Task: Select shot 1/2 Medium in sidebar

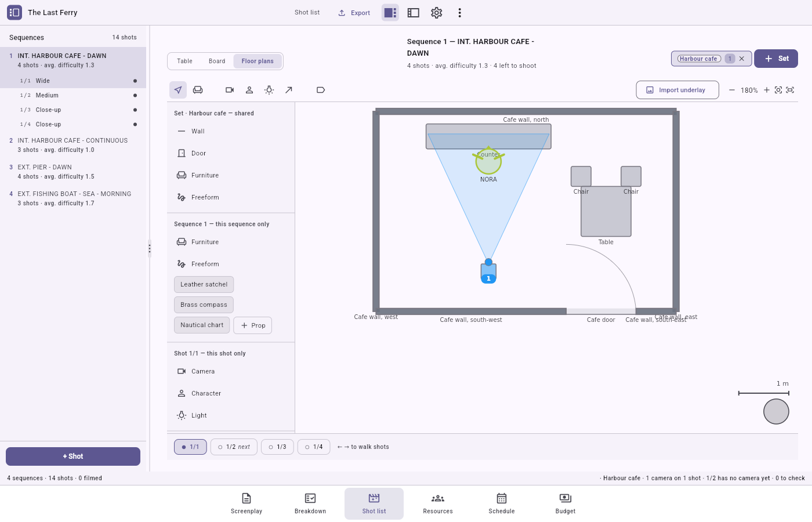Action: 73,95
